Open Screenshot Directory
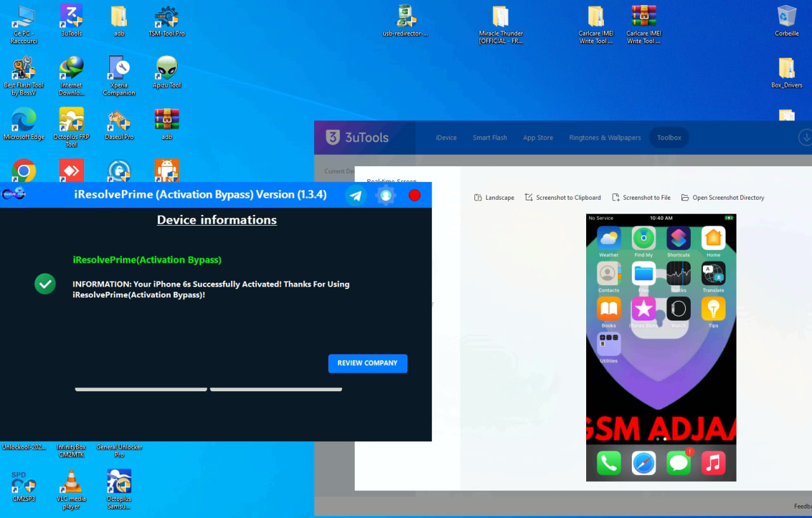Viewport: 812px width, 518px height. click(x=723, y=198)
